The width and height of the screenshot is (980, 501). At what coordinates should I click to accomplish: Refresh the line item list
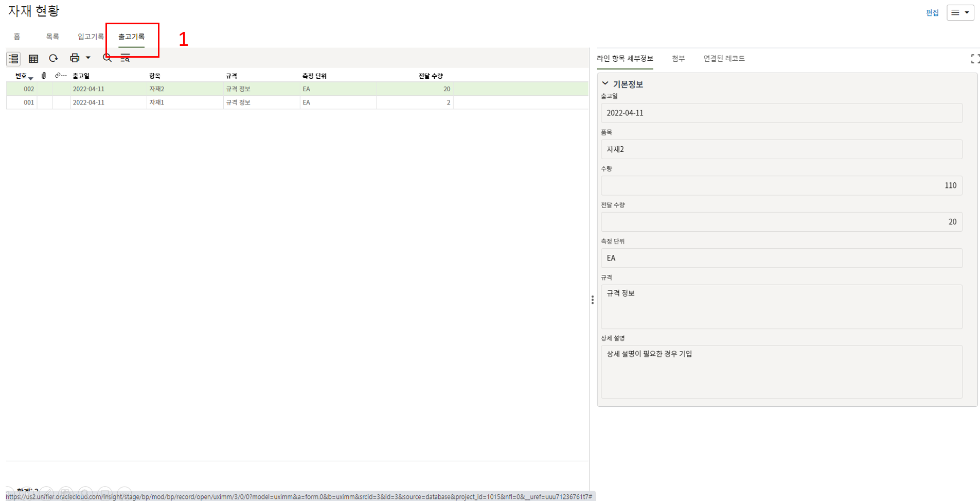(54, 58)
